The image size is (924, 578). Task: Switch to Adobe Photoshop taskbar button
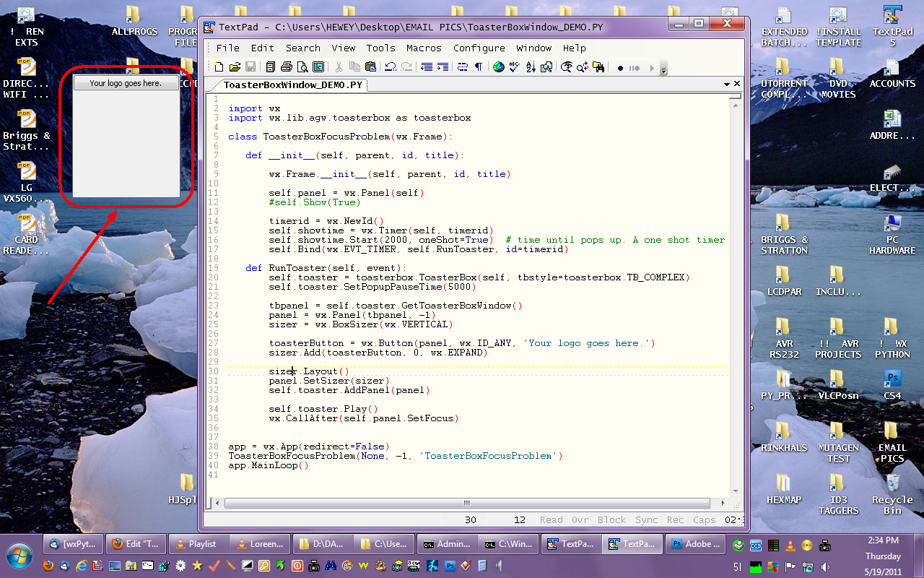point(696,544)
